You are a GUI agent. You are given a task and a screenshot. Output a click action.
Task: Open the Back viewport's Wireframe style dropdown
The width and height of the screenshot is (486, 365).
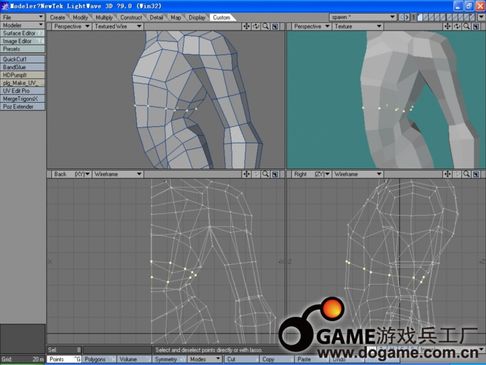pyautogui.click(x=118, y=174)
